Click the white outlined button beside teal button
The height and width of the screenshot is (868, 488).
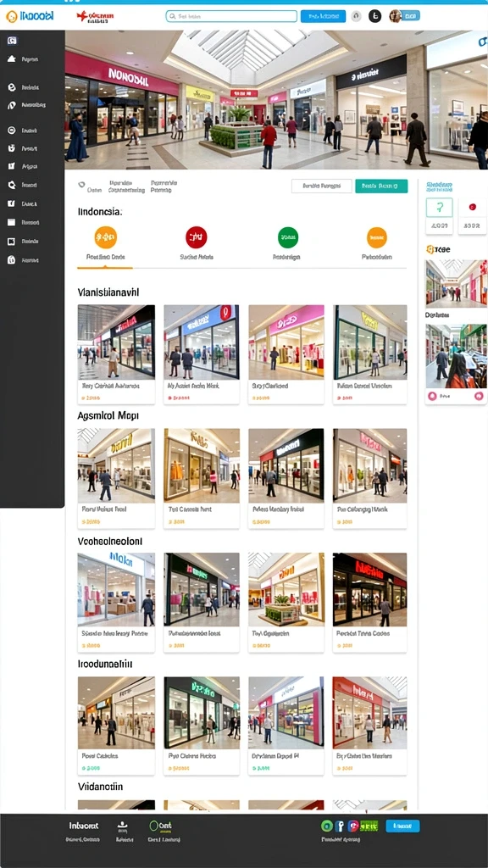tap(321, 186)
